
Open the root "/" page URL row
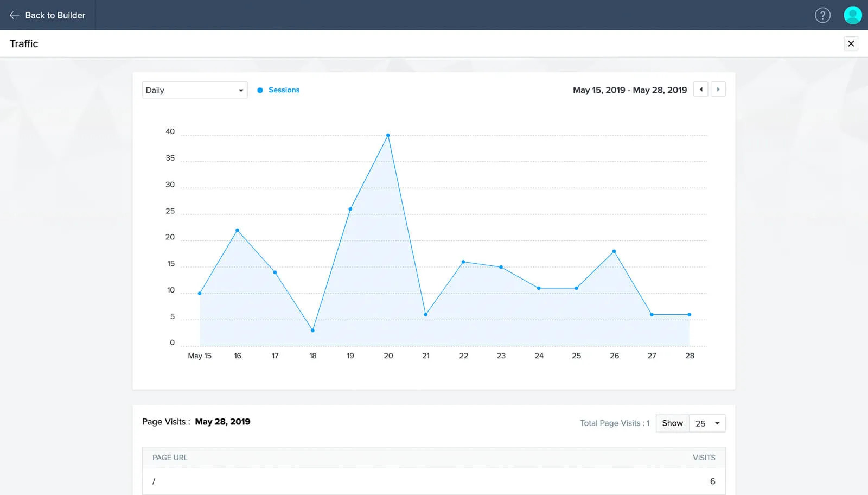point(154,481)
